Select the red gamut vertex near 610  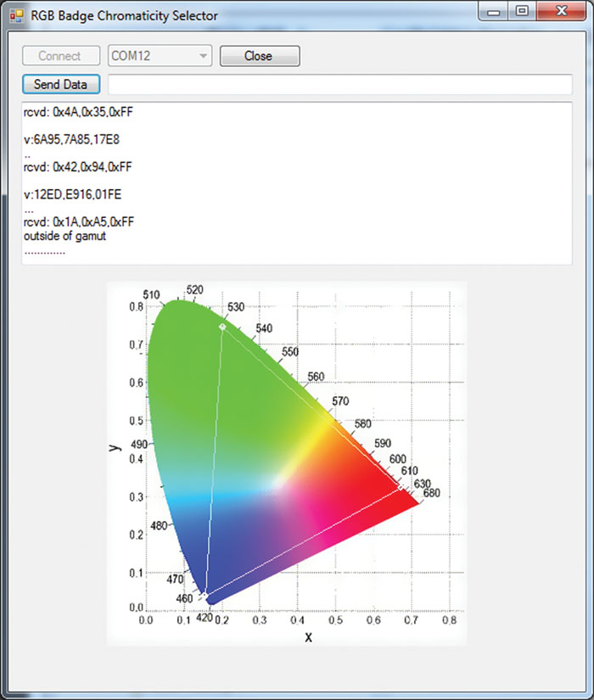pos(401,488)
